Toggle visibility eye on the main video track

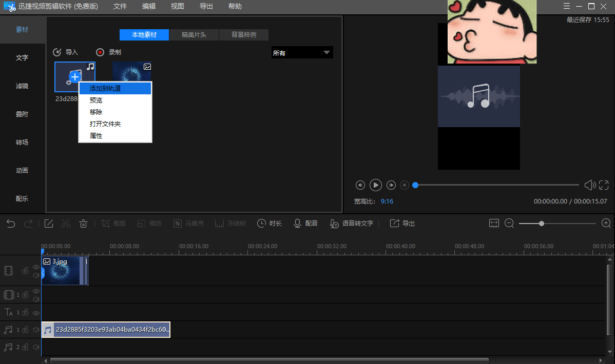[36, 267]
